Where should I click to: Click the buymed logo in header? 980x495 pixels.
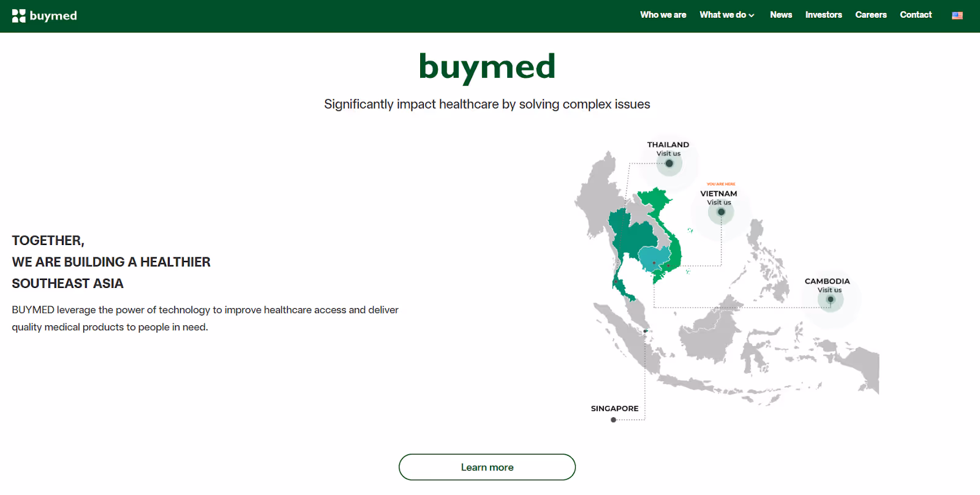pos(44,16)
